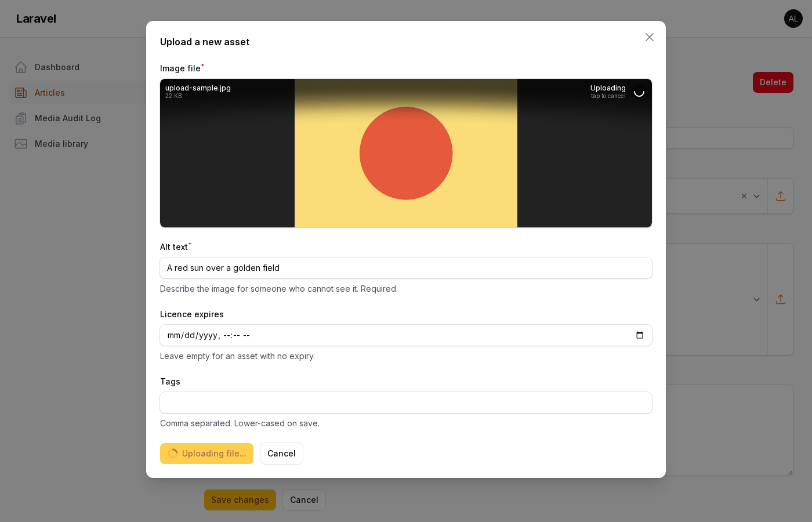Click Cancel in the upload dialog

(281, 454)
